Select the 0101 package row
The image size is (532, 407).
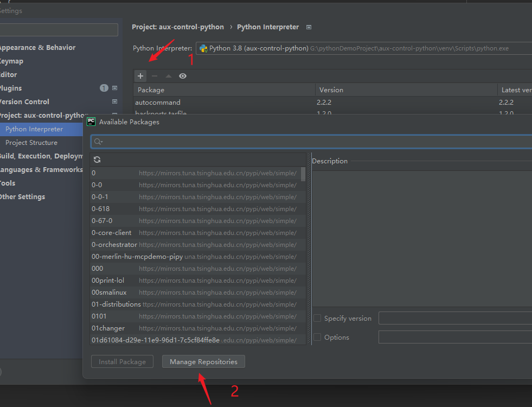(198, 316)
